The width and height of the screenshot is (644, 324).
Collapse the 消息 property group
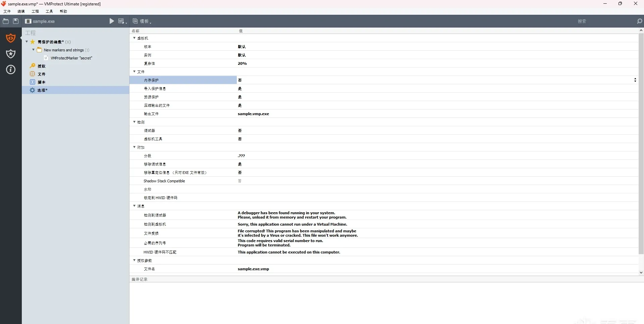(x=135, y=206)
